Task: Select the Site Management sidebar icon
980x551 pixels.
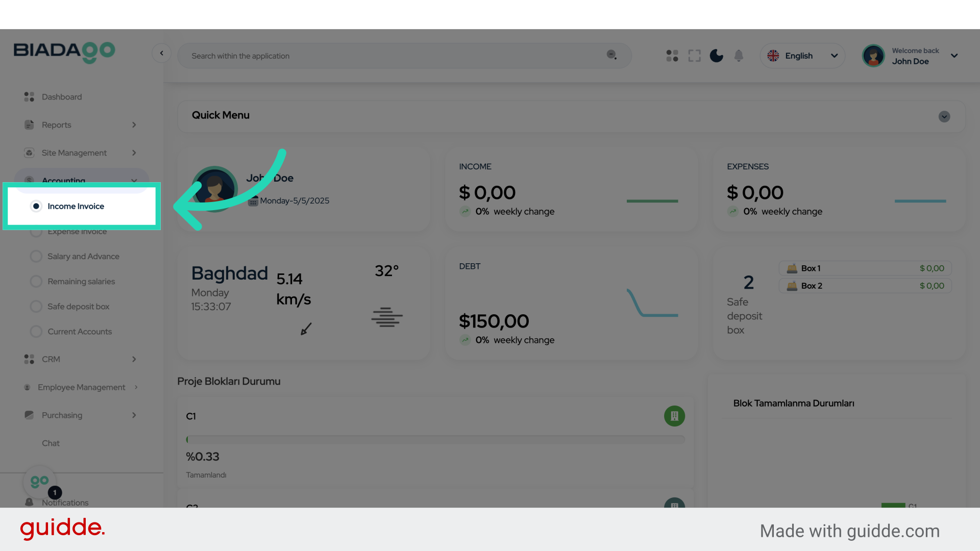Action: pyautogui.click(x=29, y=153)
